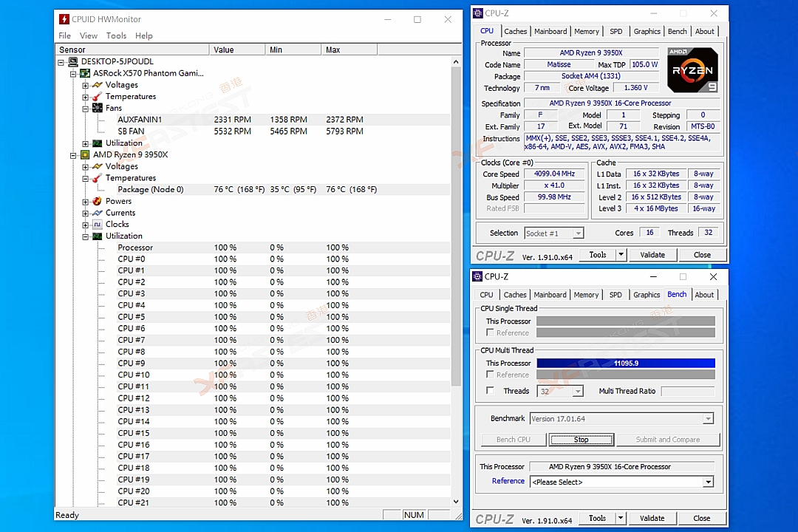Click the bottom CPU-Z window title icon
Viewport: 798px width, 532px height.
click(x=477, y=276)
